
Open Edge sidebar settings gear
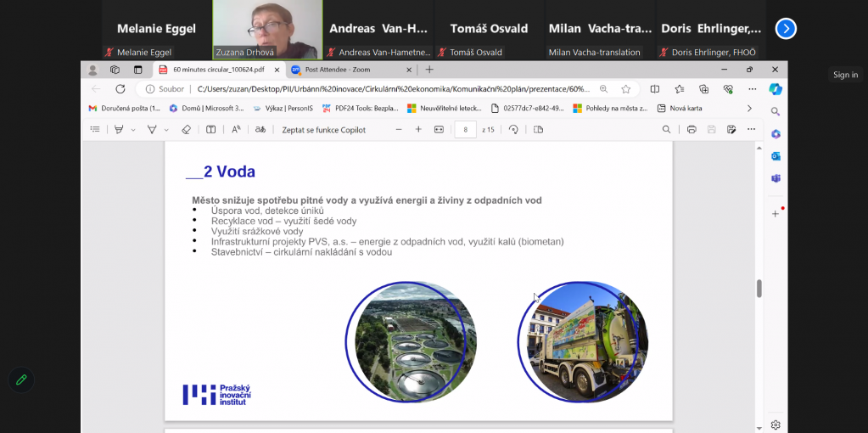tap(776, 425)
